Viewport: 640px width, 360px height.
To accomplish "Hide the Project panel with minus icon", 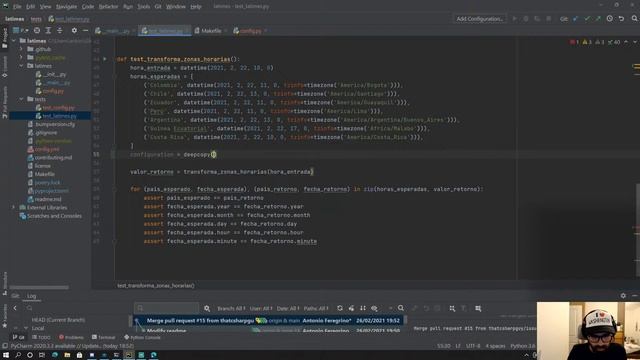I will (x=85, y=31).
